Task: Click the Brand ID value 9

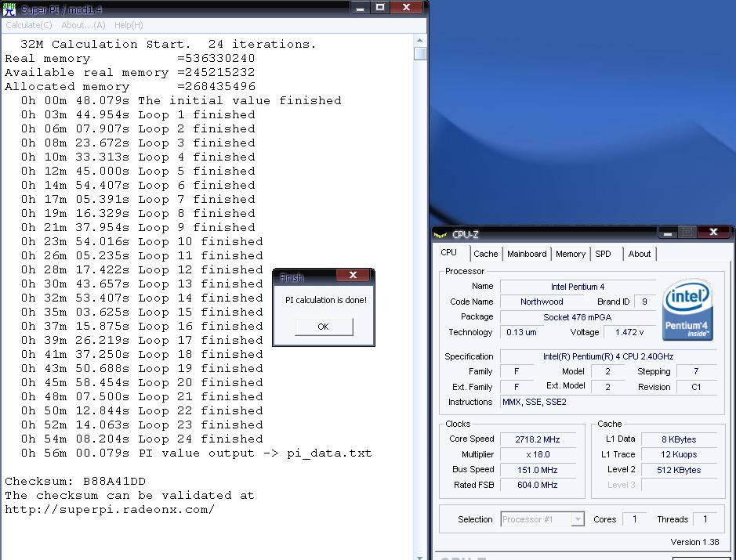Action: click(644, 302)
